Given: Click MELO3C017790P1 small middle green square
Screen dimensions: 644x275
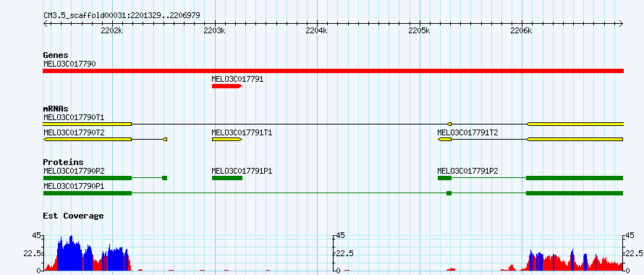Looking at the screenshot, I should coord(449,193).
